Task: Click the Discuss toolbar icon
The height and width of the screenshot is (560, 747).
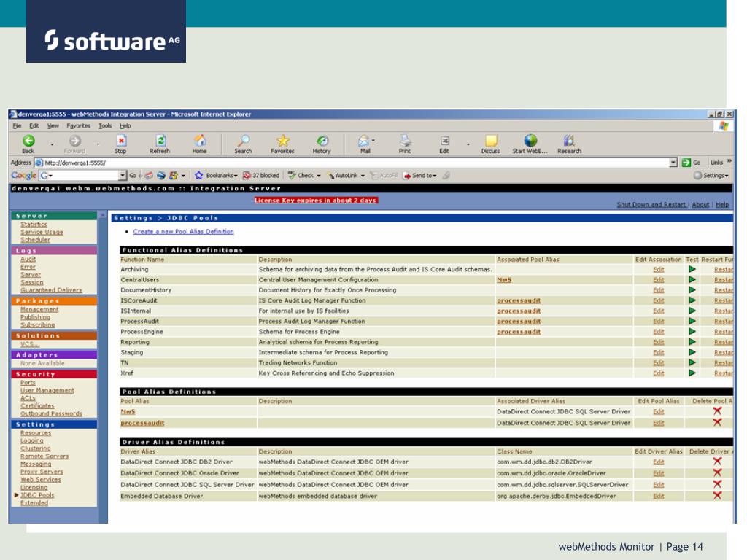Action: click(x=491, y=141)
